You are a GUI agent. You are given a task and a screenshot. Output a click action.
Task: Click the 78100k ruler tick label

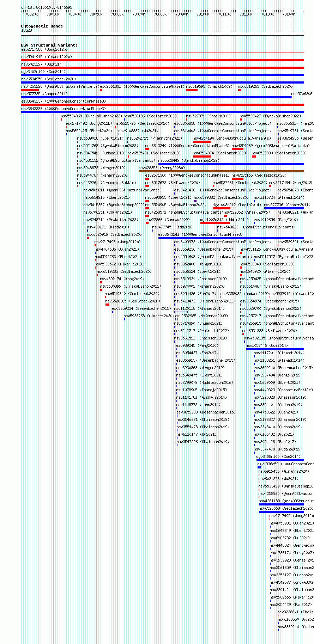203,14
